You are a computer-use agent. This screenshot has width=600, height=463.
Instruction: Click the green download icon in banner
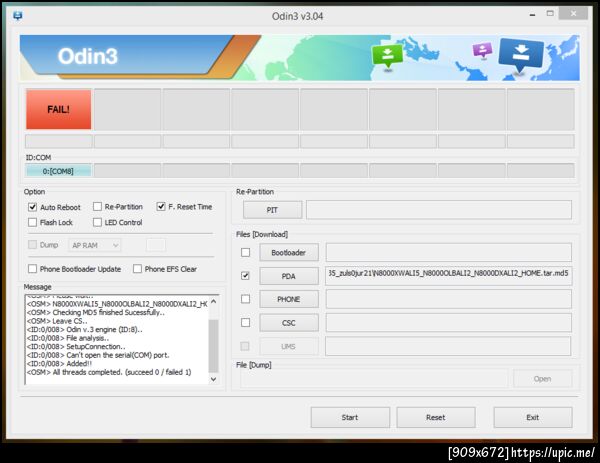click(x=387, y=56)
